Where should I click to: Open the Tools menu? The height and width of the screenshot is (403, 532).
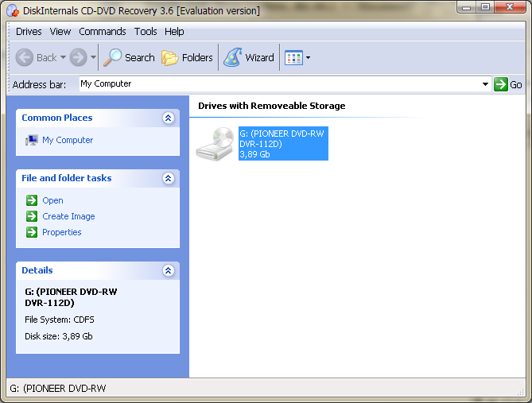pyautogui.click(x=146, y=32)
